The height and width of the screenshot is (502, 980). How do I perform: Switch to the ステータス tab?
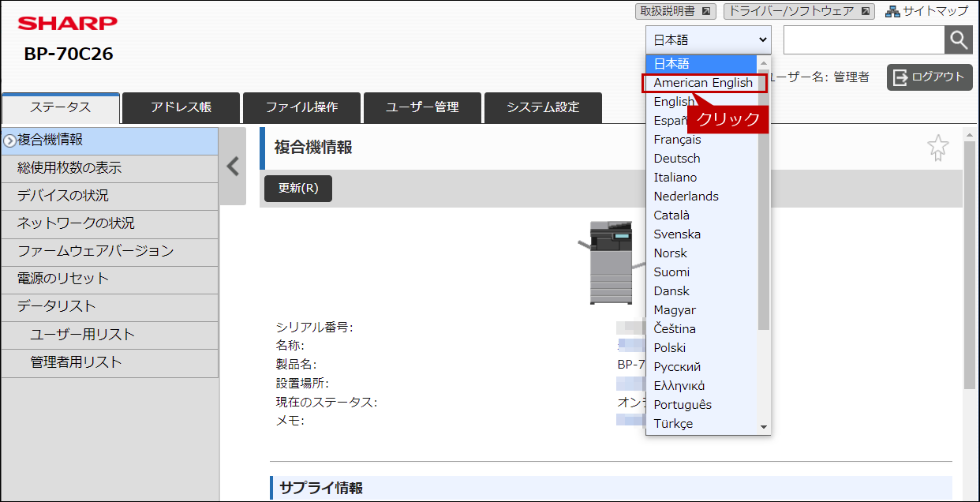click(x=61, y=107)
